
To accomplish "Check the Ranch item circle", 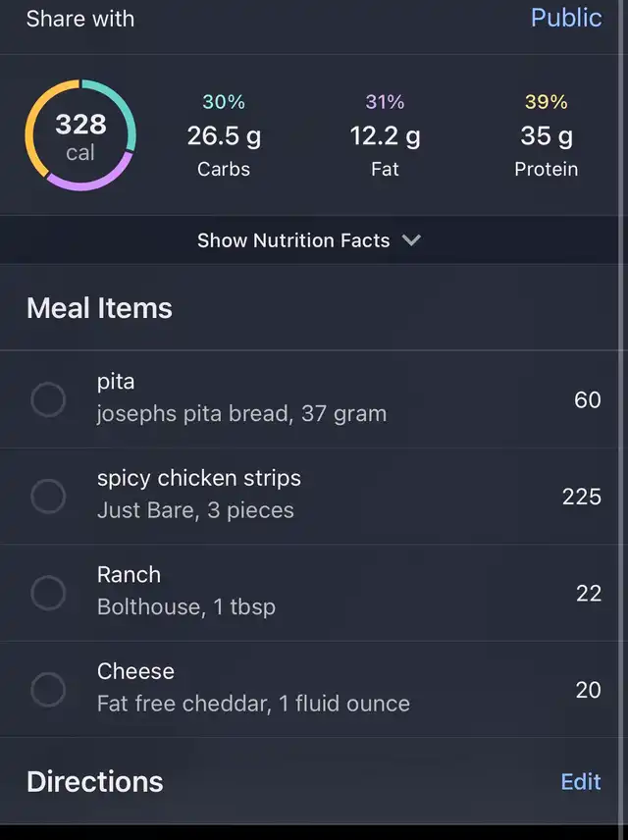I will click(48, 593).
